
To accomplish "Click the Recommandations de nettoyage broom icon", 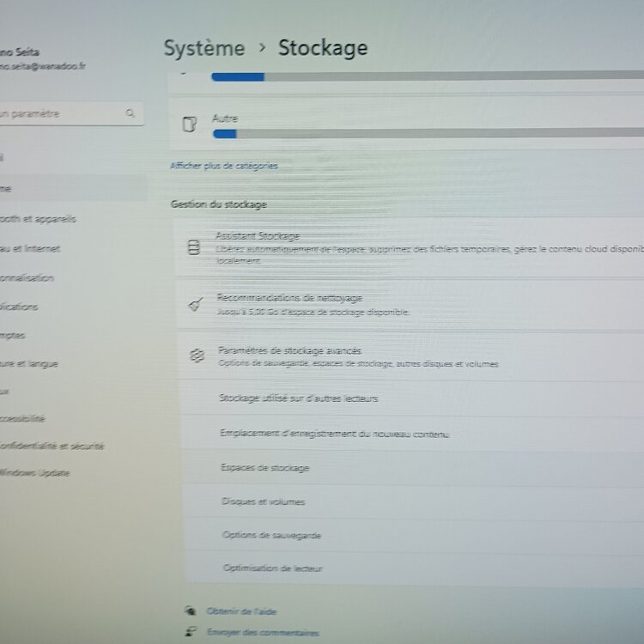I will pos(195,305).
